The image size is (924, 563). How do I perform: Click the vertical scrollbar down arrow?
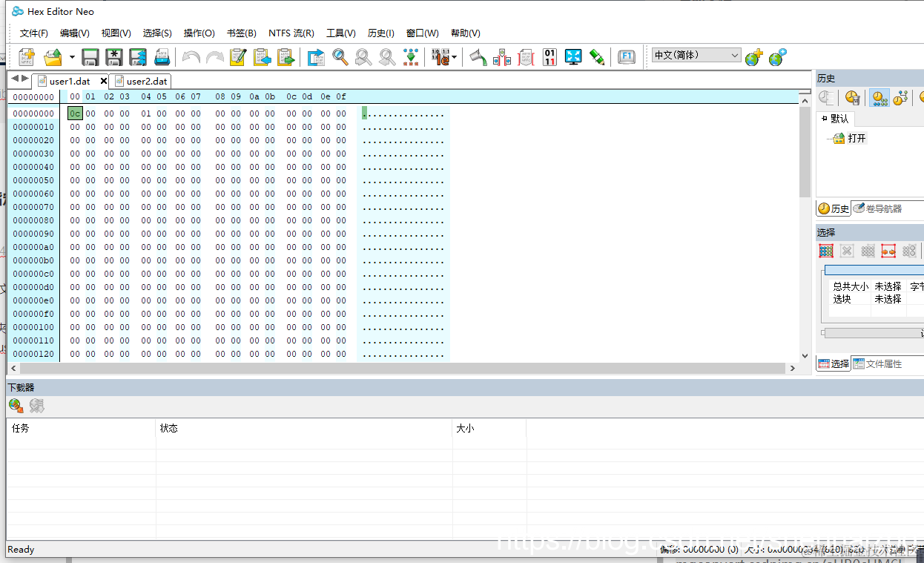[805, 355]
